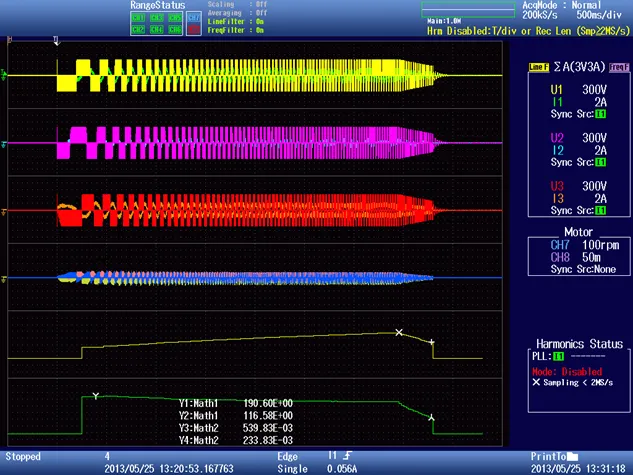
Task: Click the acquisition memory progress bar
Action: coord(468,10)
